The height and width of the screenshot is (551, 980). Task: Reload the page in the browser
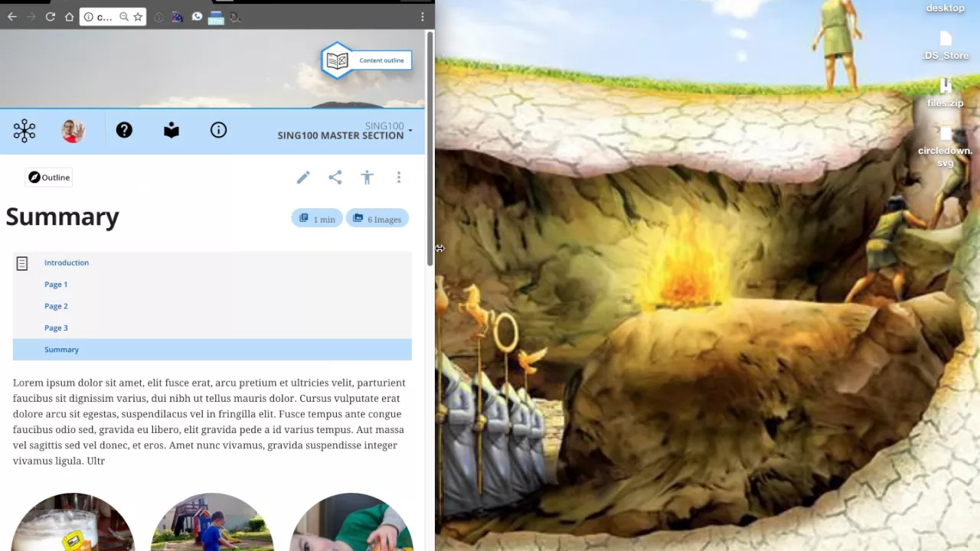(x=50, y=17)
